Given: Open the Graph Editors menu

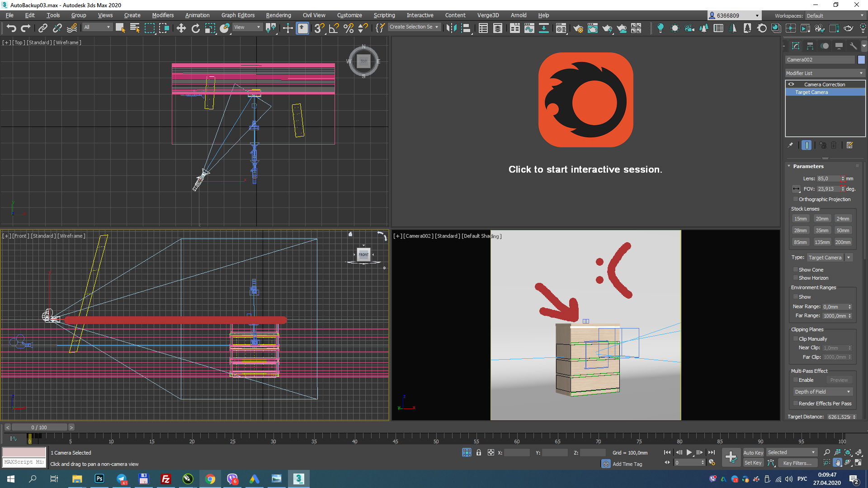Looking at the screenshot, I should [238, 15].
